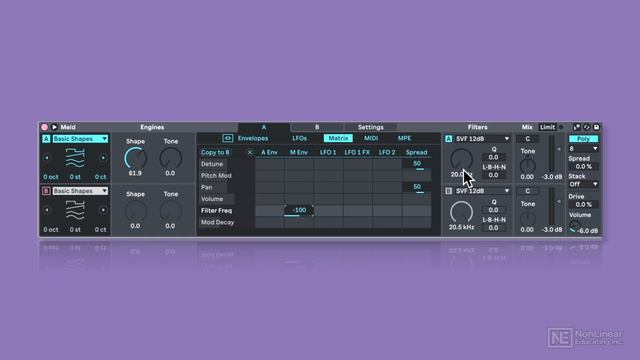Select Volume modulation target row
This screenshot has height=360, width=640.
[x=212, y=199]
